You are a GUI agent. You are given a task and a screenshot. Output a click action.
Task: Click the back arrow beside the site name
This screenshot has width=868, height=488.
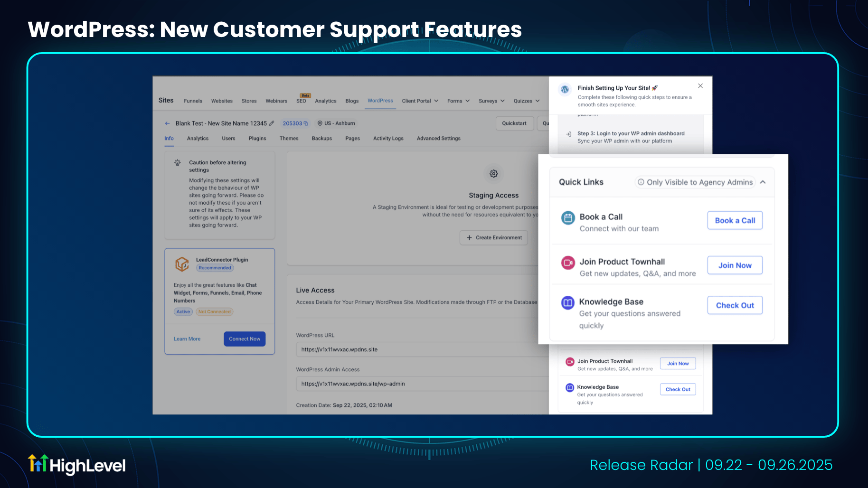coord(167,123)
